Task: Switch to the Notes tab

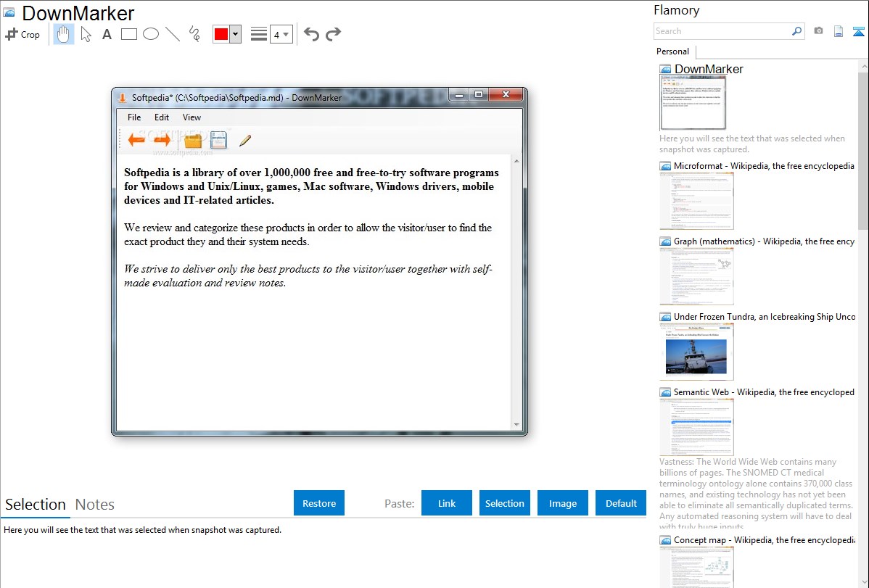Action: (x=95, y=505)
